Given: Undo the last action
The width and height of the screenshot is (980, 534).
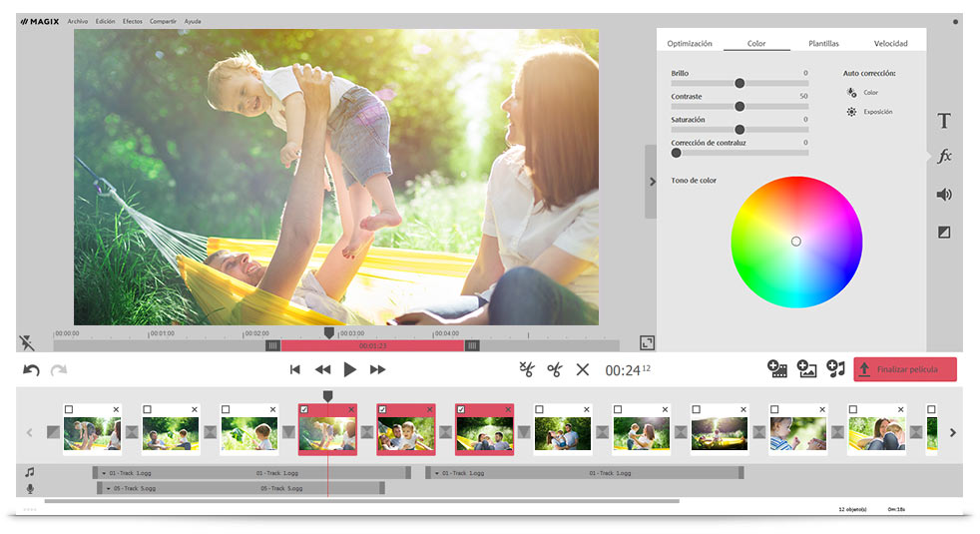Looking at the screenshot, I should (31, 370).
